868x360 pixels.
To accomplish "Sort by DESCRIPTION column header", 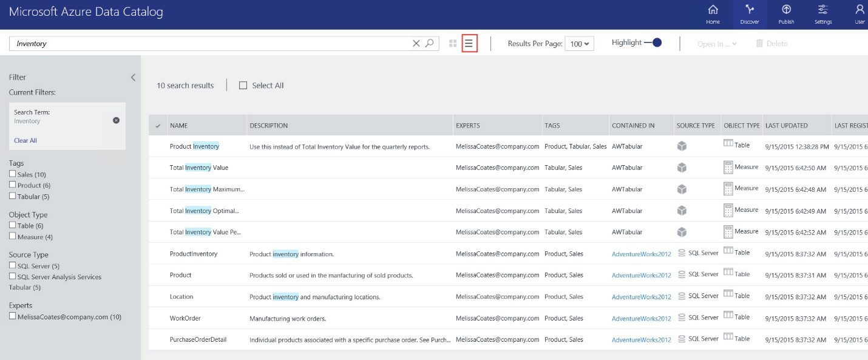I will (x=268, y=126).
